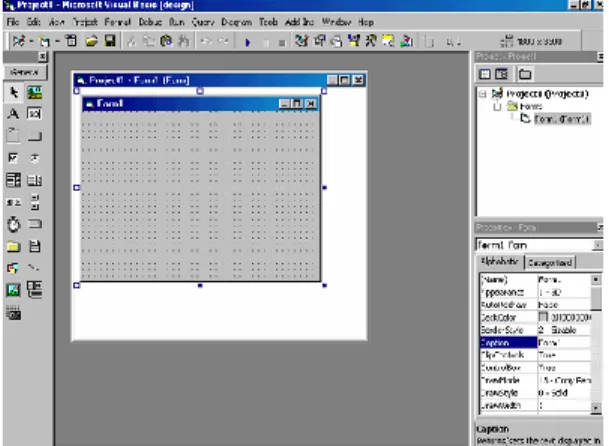Open the Debug menu
This screenshot has width=609, height=446.
(x=150, y=22)
